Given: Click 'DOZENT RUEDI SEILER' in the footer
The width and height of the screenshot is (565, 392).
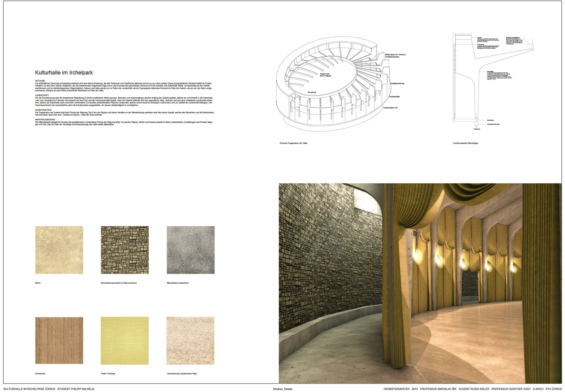Looking at the screenshot, I should pos(474,389).
